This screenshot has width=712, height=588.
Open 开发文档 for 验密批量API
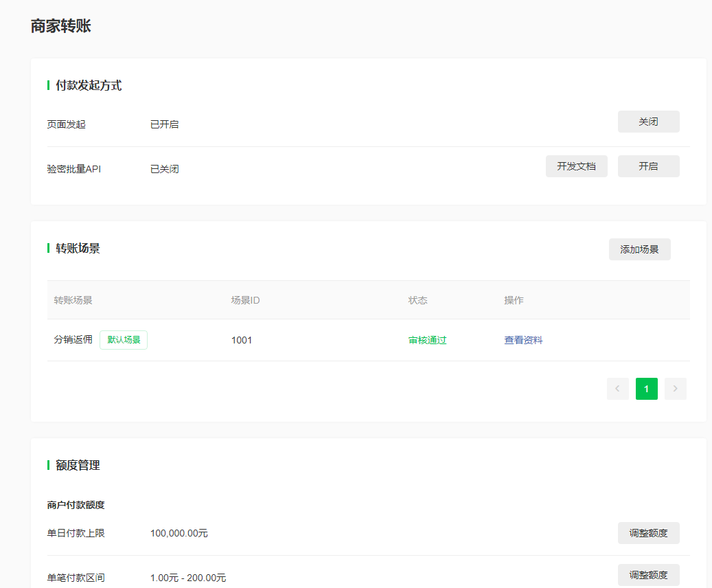[x=576, y=166]
